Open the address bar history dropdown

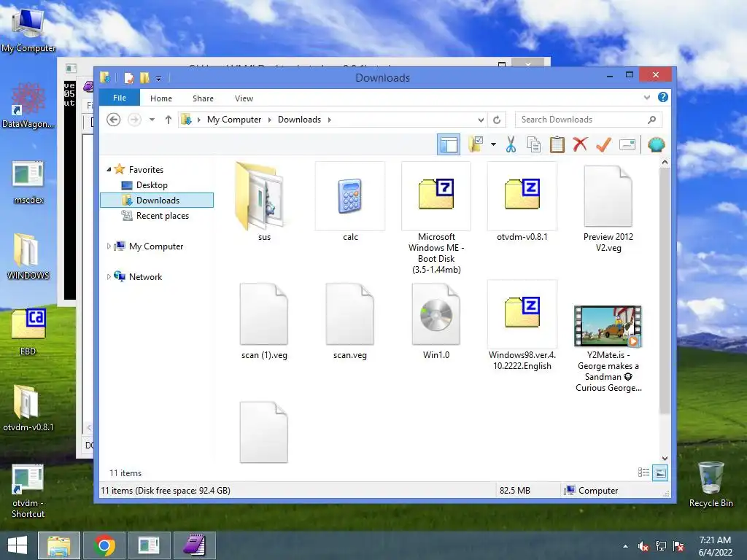[x=481, y=120]
